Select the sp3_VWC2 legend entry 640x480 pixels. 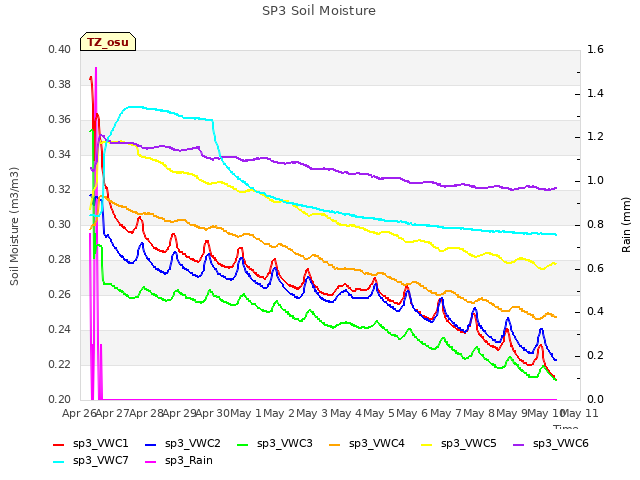pyautogui.click(x=183, y=444)
